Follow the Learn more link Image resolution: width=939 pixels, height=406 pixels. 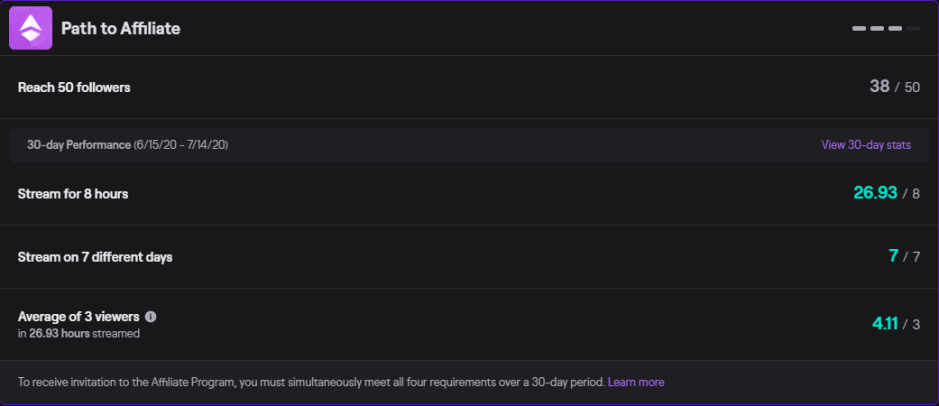[636, 382]
